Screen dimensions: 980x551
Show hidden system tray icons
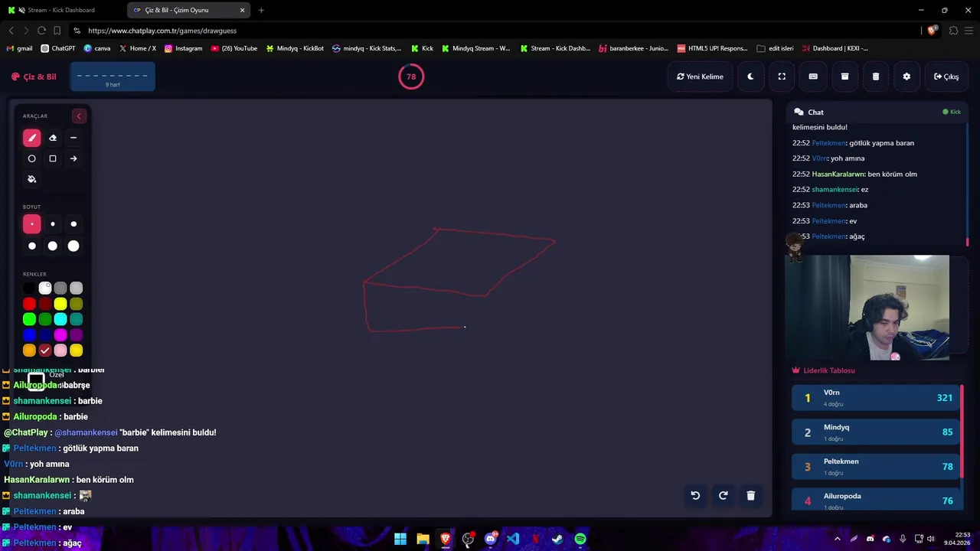pos(837,539)
